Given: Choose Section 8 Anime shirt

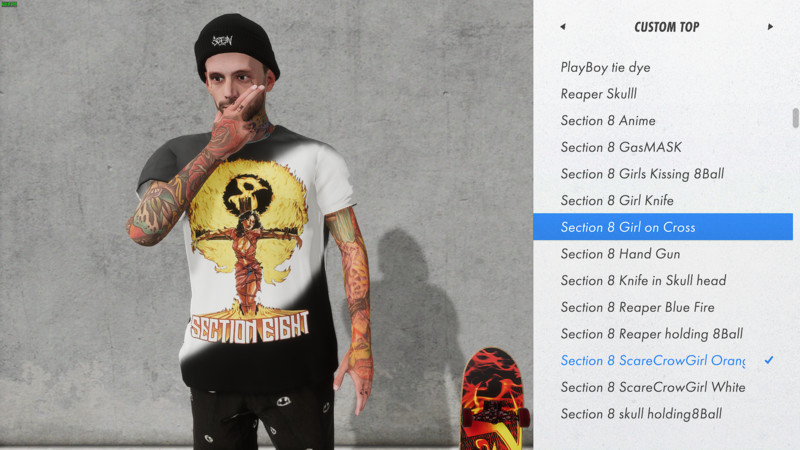Looking at the screenshot, I should (663, 120).
